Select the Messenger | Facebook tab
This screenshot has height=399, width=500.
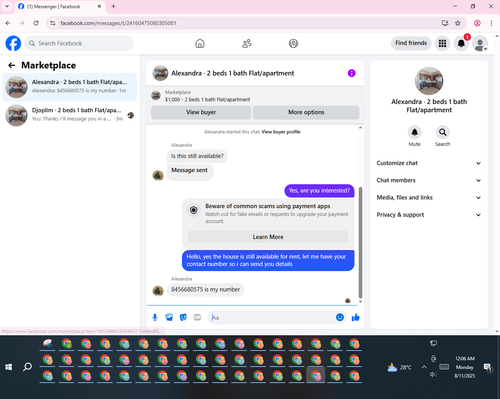click(x=60, y=7)
